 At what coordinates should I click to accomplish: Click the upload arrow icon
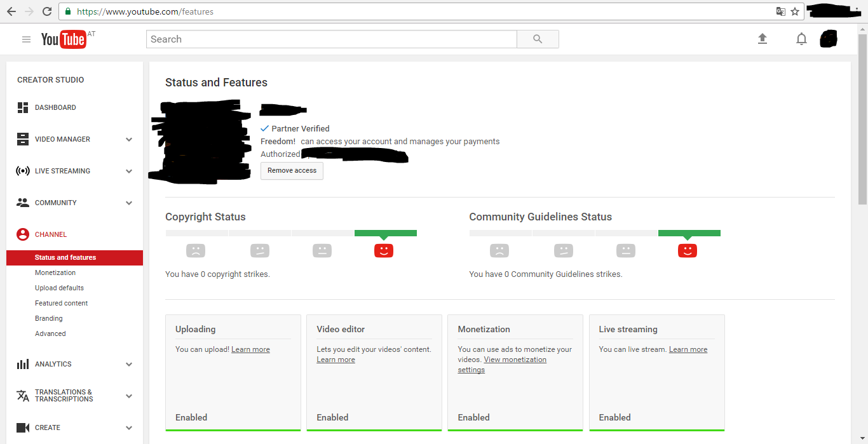tap(763, 39)
